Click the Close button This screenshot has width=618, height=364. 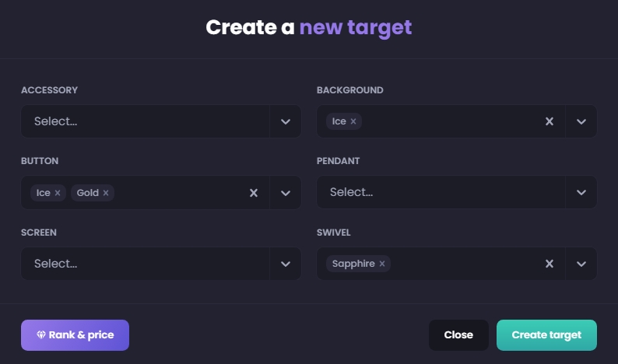tap(458, 335)
